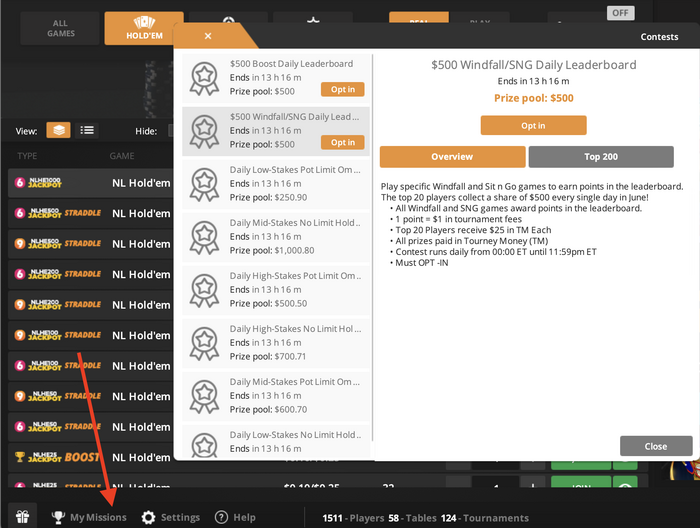Select Daily Low-Stakes Pot Limit Omaha ribbon icon
This screenshot has width=700, height=528.
(x=204, y=185)
